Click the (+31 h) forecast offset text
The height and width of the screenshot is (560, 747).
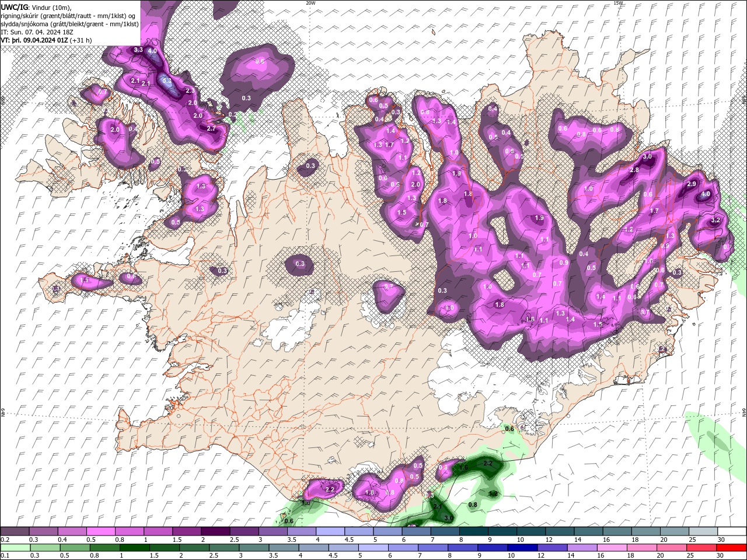81,40
